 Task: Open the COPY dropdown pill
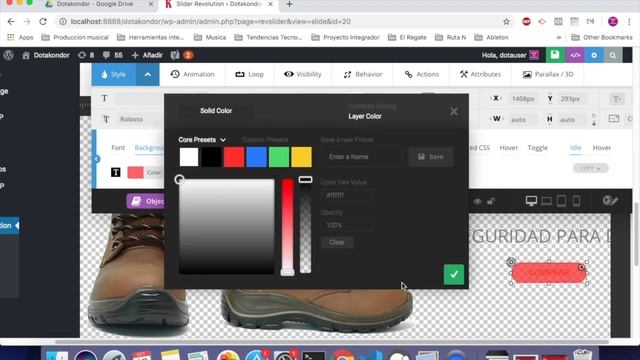coord(591,168)
